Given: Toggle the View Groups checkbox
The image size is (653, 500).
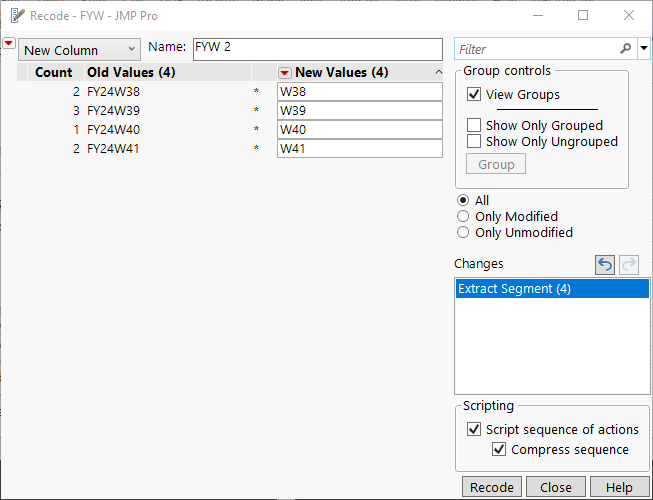Looking at the screenshot, I should pos(474,94).
